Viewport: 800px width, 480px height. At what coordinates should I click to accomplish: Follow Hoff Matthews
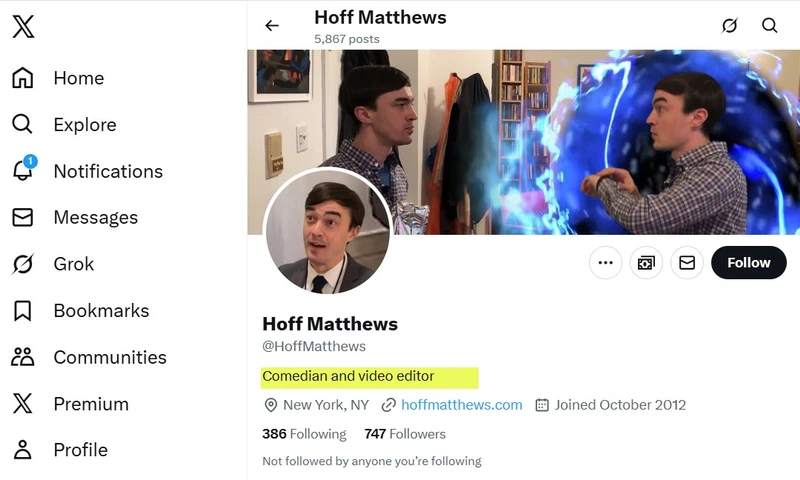[748, 263]
